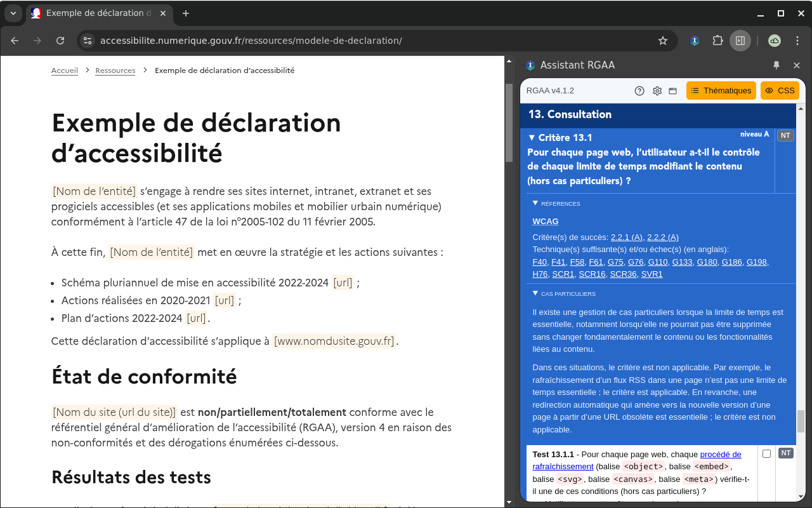The width and height of the screenshot is (812, 508).
Task: Toggle the browser side panel button
Action: tap(740, 41)
